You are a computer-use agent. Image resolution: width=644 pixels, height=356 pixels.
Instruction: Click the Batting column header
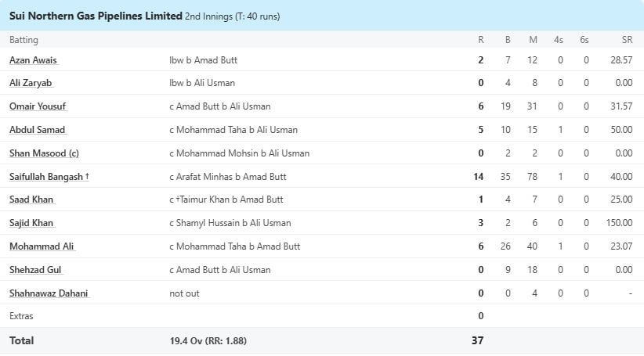(x=24, y=40)
